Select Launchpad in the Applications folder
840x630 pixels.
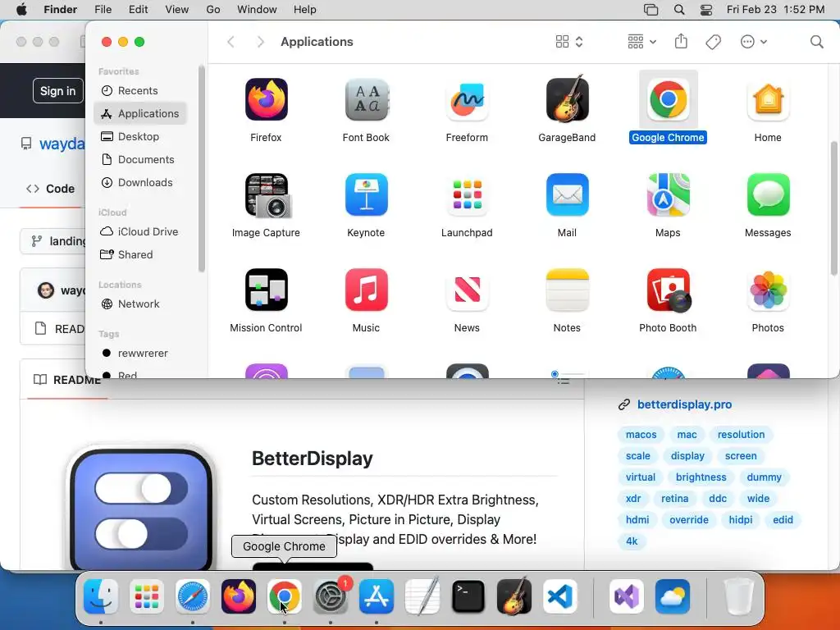click(x=467, y=195)
